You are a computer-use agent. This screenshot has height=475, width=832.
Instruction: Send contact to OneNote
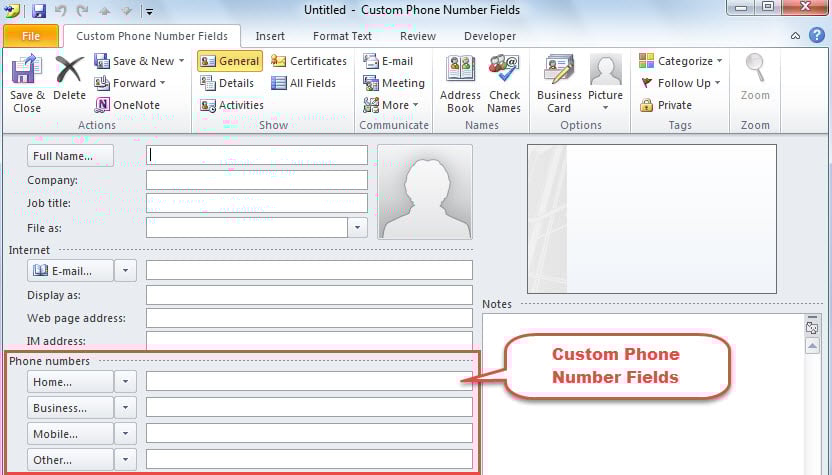pyautogui.click(x=128, y=105)
